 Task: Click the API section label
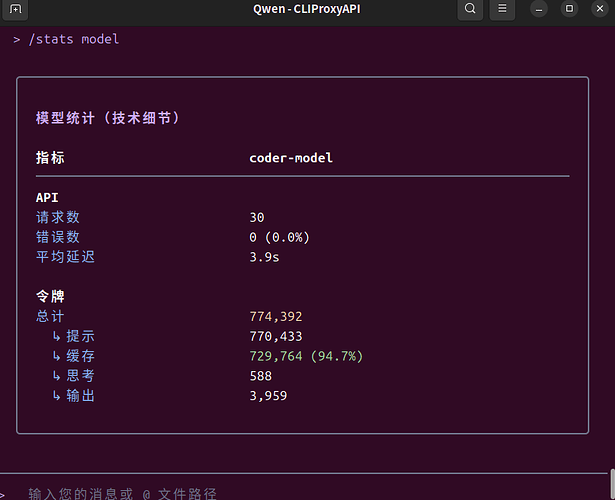pos(47,198)
